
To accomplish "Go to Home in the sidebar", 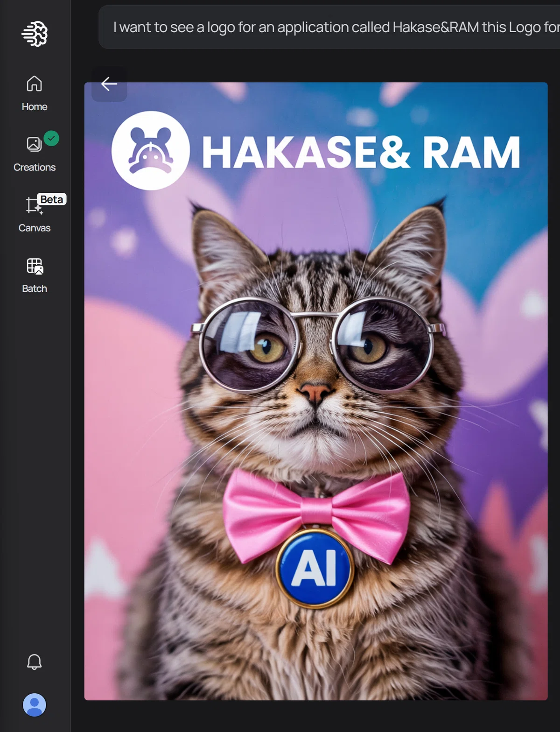I will (x=35, y=93).
